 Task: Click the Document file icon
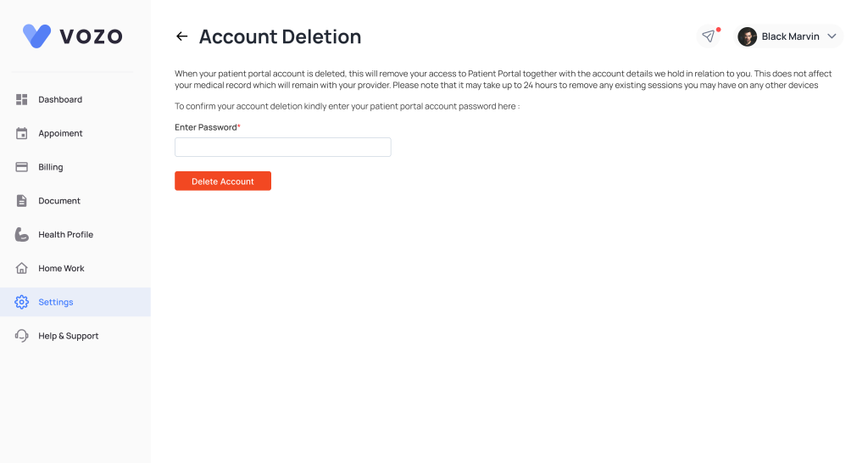click(x=22, y=201)
